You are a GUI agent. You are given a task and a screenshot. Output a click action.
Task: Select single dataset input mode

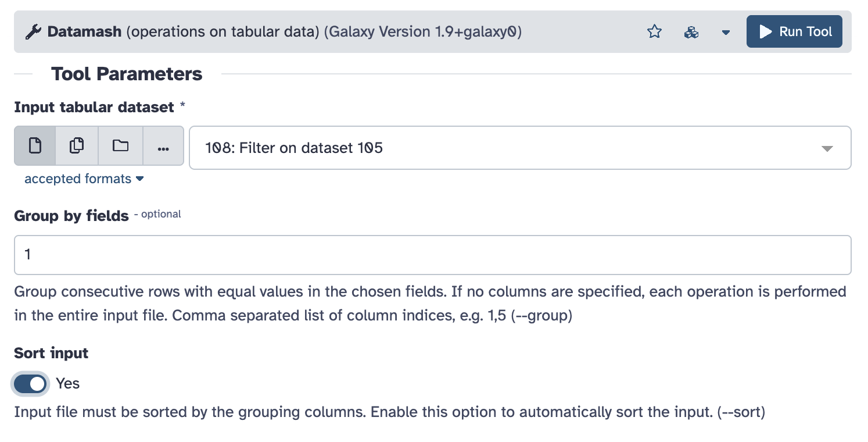pyautogui.click(x=35, y=146)
